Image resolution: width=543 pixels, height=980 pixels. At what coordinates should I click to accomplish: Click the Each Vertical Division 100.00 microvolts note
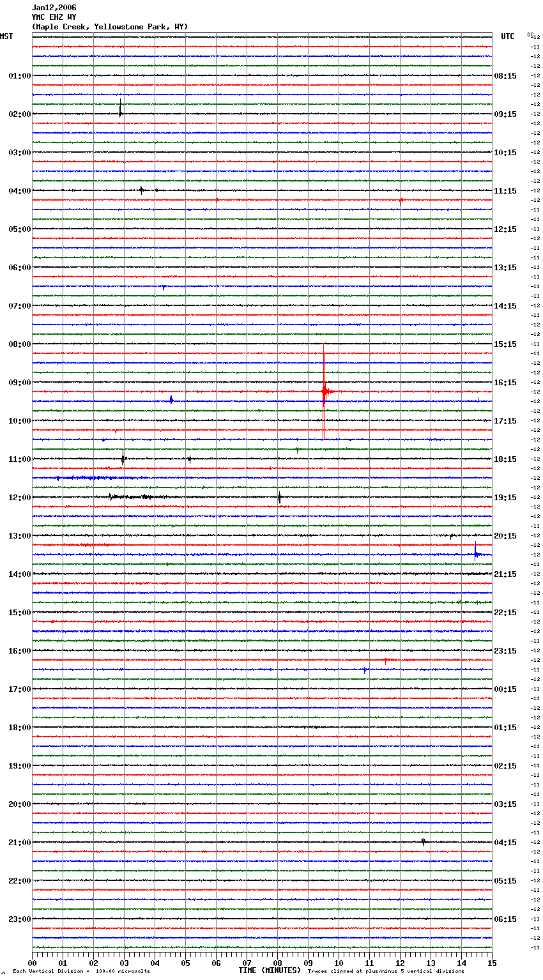tap(81, 972)
